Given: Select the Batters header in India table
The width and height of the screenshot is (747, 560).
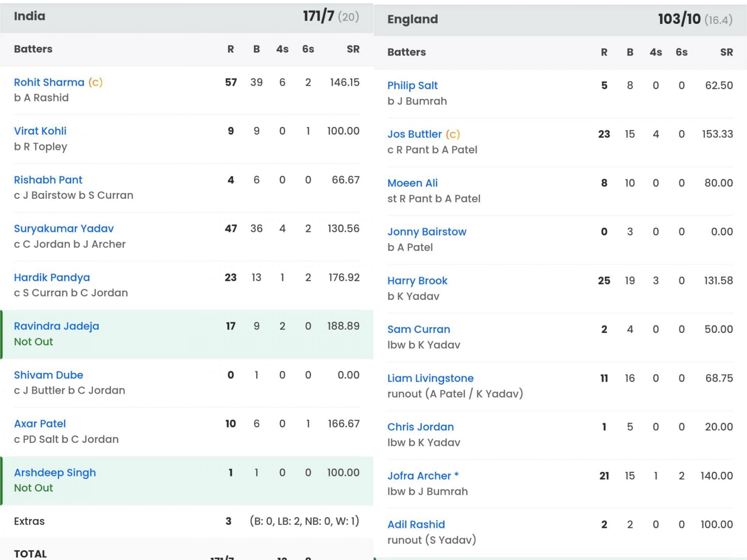Looking at the screenshot, I should [33, 49].
